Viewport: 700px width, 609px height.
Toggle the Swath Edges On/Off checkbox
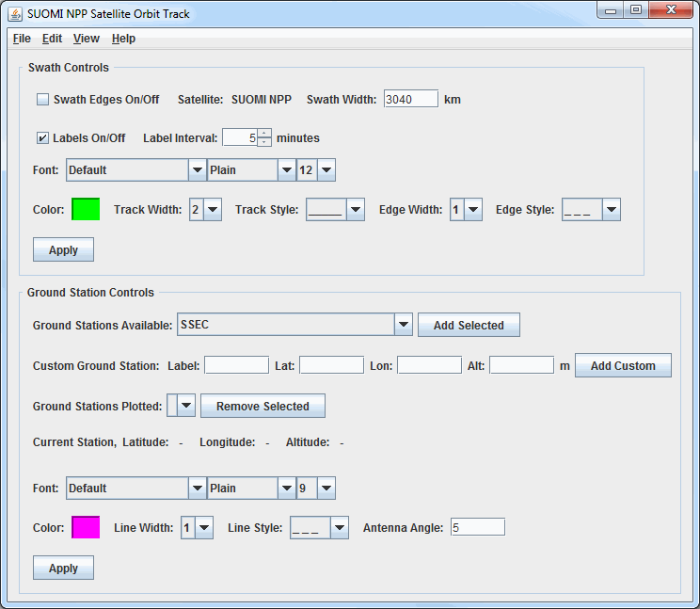[43, 99]
